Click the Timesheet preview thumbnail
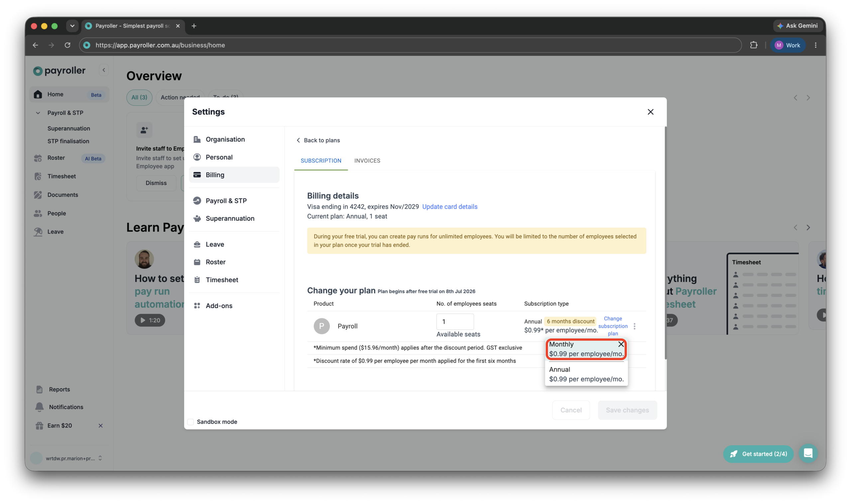This screenshot has height=504, width=851. coord(763,293)
